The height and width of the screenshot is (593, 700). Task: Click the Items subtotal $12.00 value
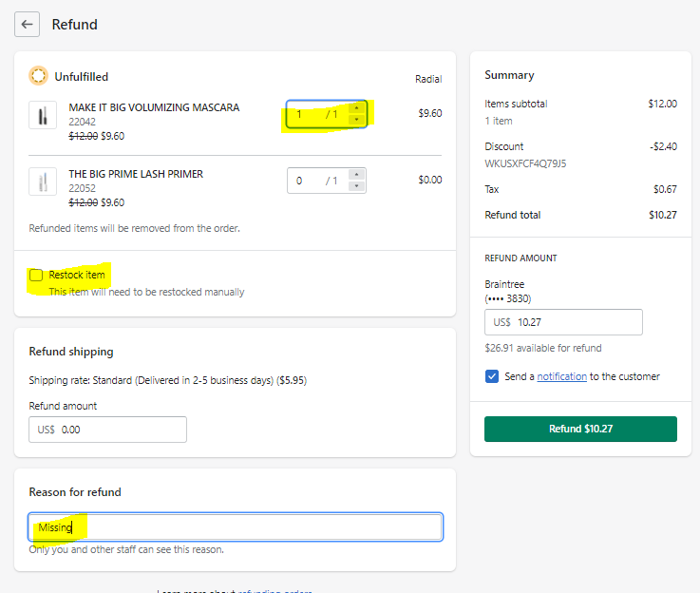tap(663, 104)
